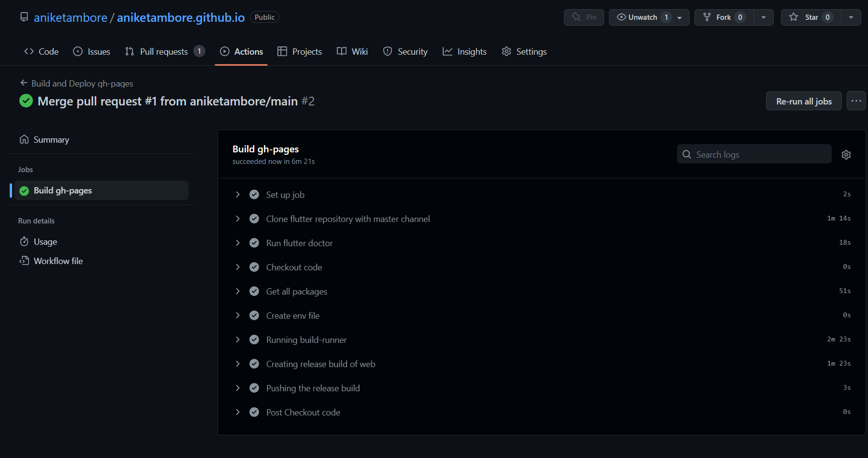Expand the Get all packages step
This screenshot has height=458, width=868.
[238, 291]
